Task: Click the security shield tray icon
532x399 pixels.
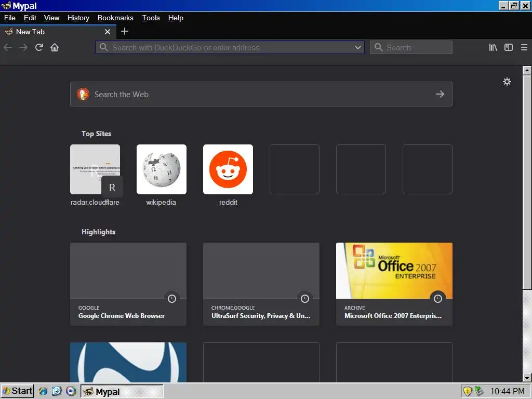Action: [468, 391]
